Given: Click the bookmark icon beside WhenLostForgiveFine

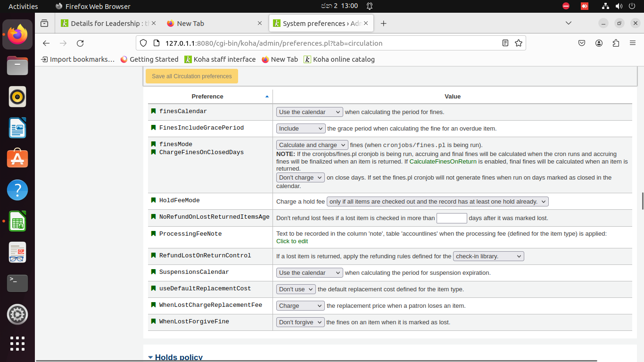Looking at the screenshot, I should coord(153,321).
